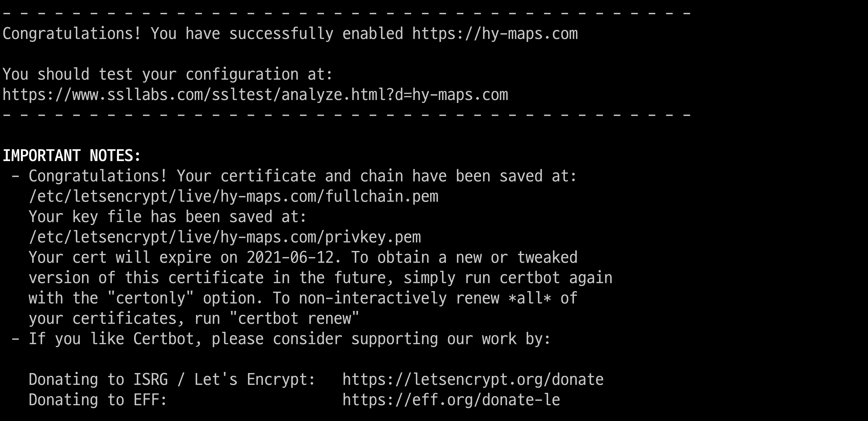Click the quoted "certonly" option text
The height and width of the screenshot is (421, 868).
coord(151,298)
